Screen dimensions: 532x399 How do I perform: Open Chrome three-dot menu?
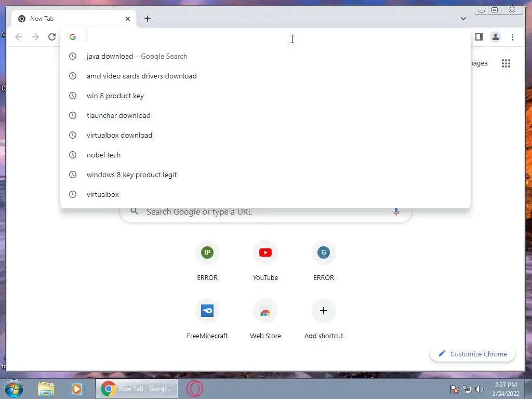pos(512,37)
